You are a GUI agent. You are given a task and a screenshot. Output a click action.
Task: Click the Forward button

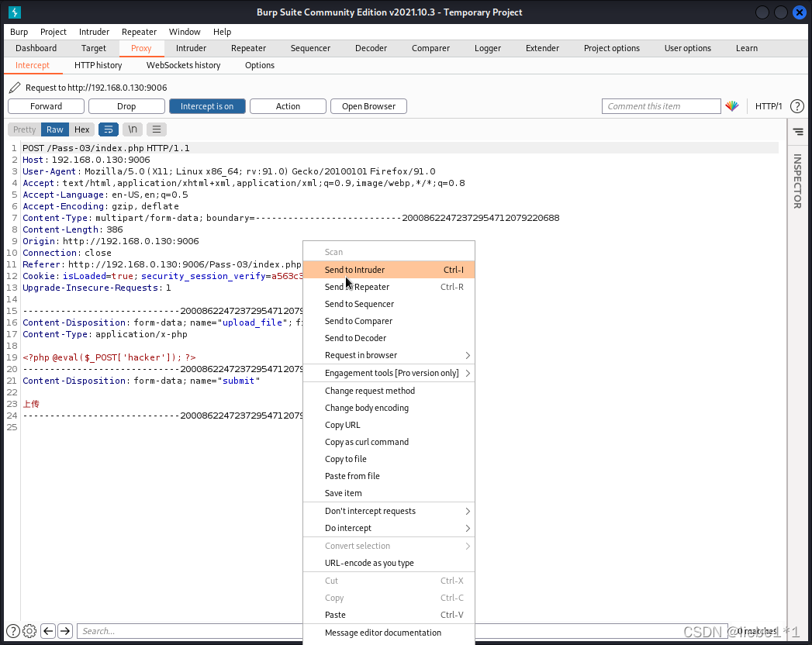pyautogui.click(x=46, y=106)
